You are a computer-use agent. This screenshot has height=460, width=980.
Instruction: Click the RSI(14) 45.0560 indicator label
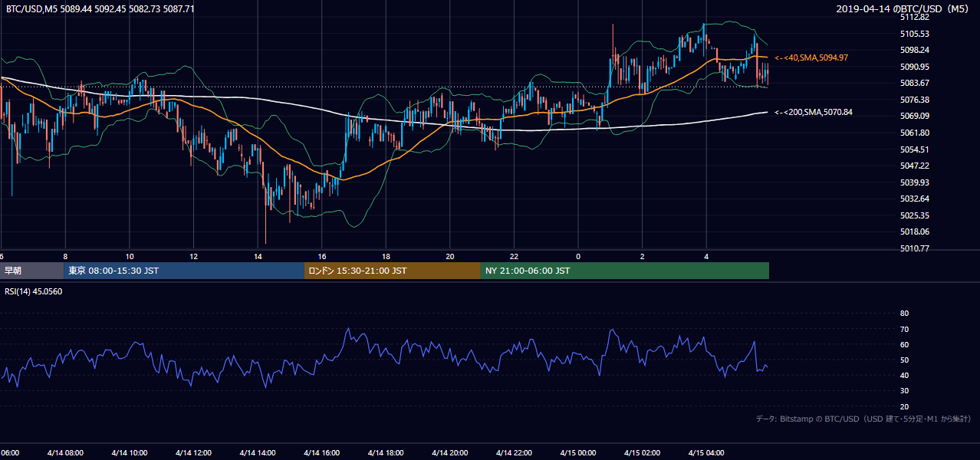pyautogui.click(x=34, y=291)
